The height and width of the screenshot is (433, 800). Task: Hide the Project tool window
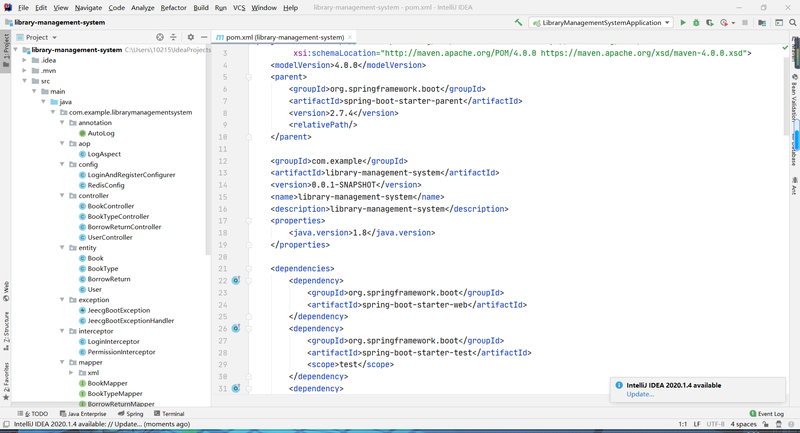point(204,37)
